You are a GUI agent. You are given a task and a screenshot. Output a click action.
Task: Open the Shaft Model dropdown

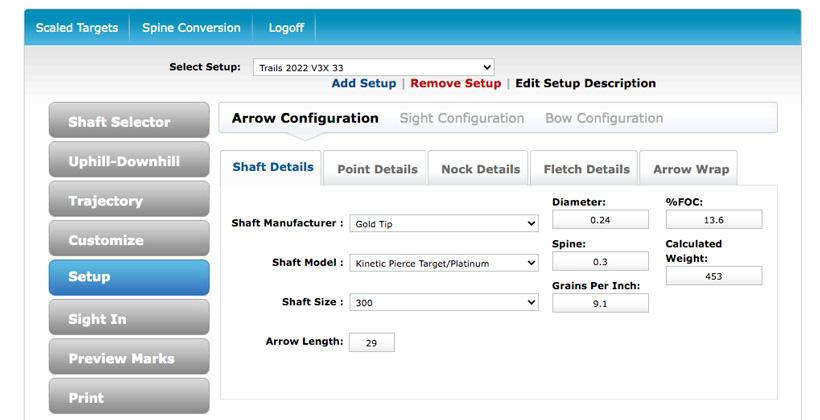coord(444,263)
